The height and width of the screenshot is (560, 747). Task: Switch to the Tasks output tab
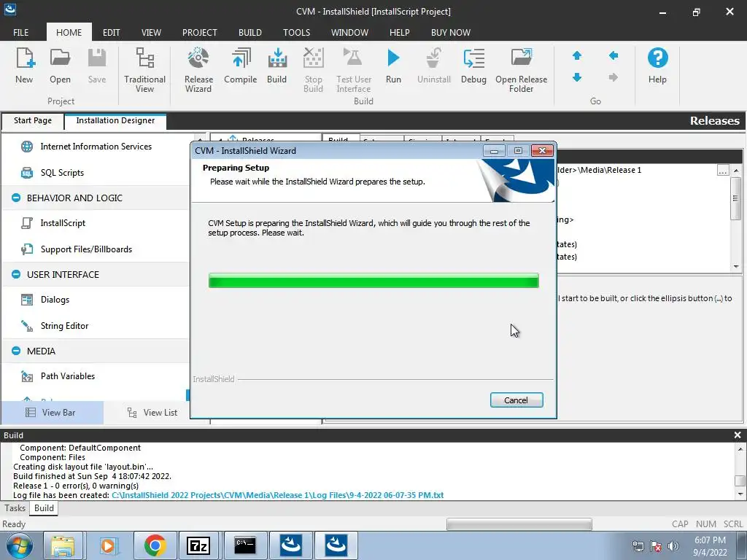[x=15, y=508]
